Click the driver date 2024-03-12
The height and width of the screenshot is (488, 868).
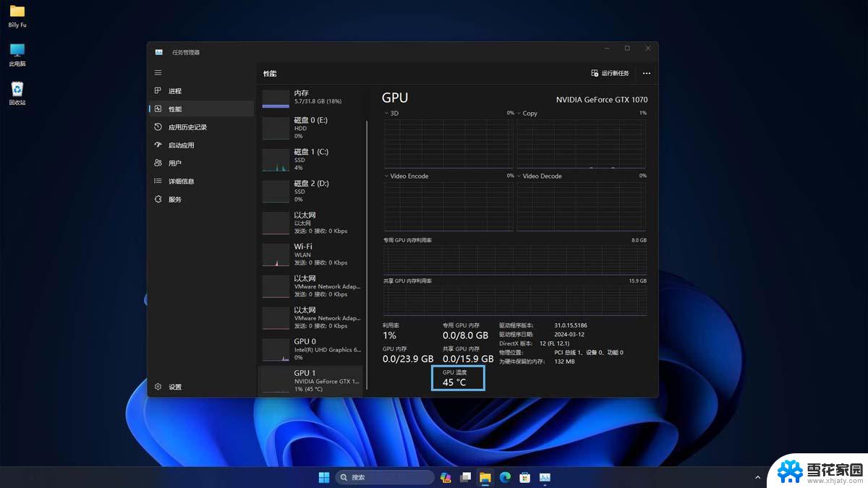tap(570, 335)
